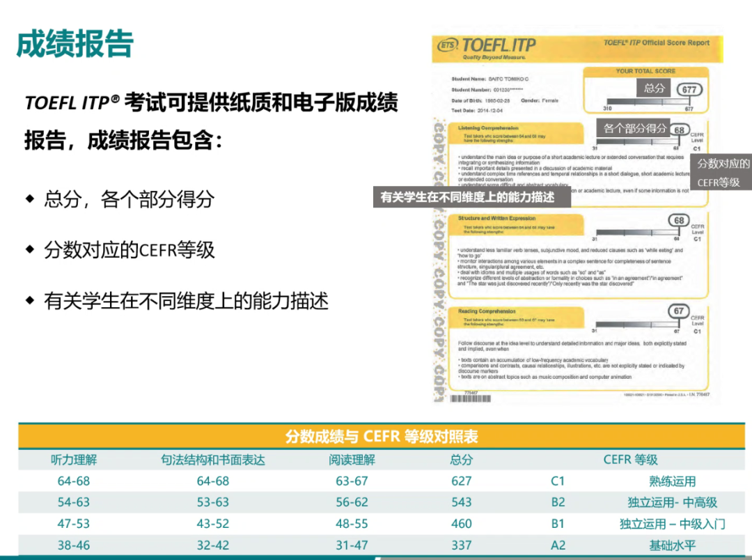Click the gray 各个部分得分 callout label

[x=634, y=128]
